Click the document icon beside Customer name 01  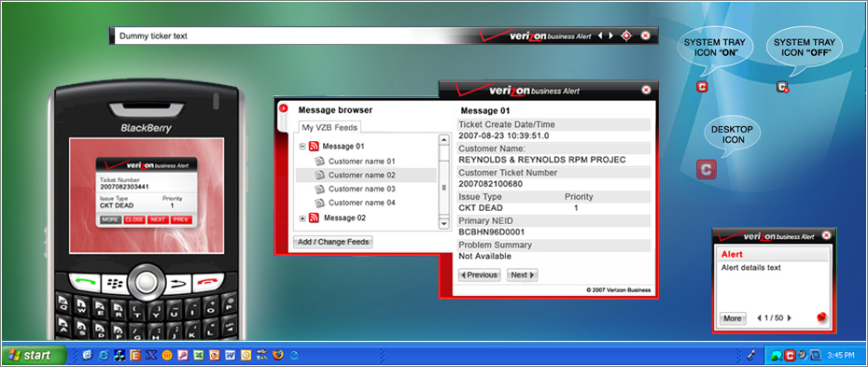(319, 162)
